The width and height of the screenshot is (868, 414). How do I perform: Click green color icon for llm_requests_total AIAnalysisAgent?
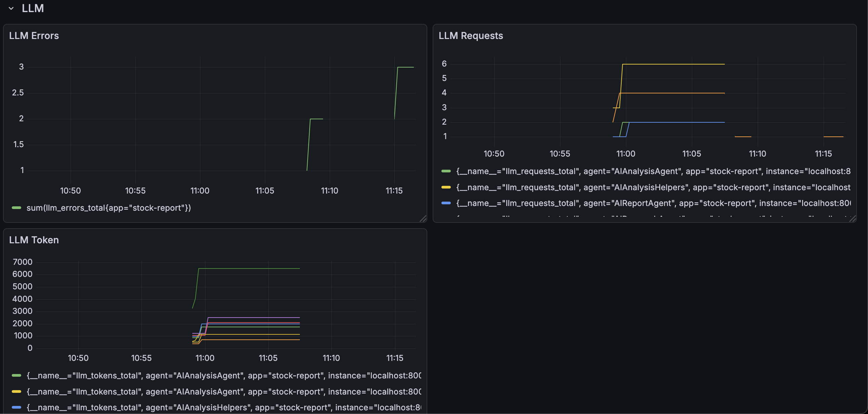click(446, 171)
